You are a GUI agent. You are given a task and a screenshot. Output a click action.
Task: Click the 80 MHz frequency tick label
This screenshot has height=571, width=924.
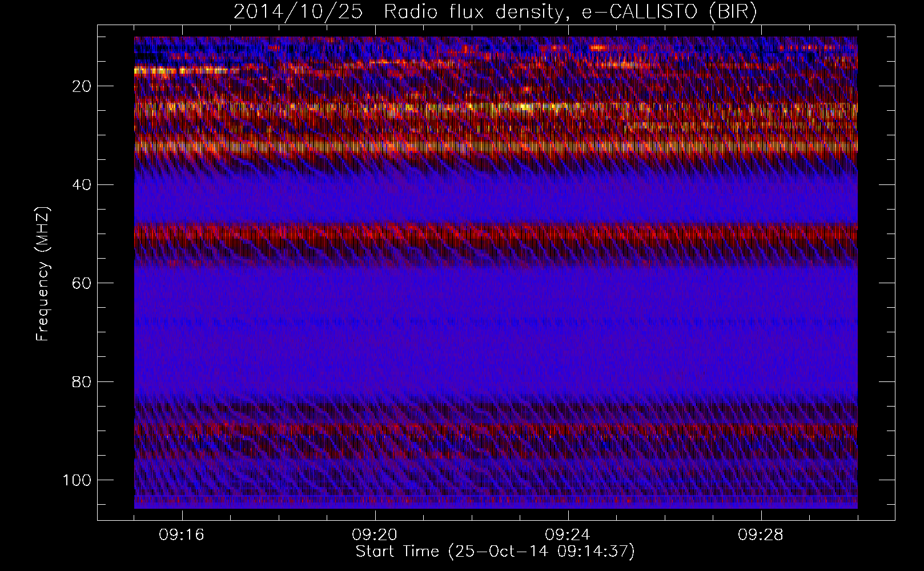coord(82,381)
